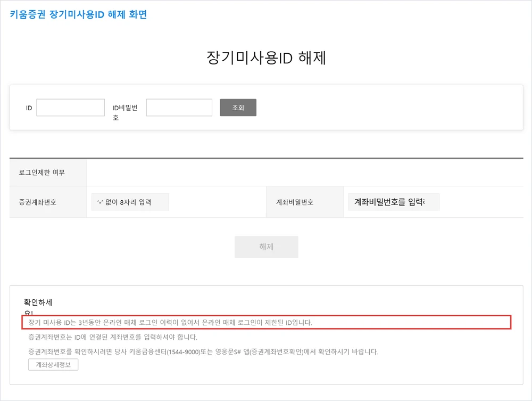
Task: Click the 증권계좌번호 input field
Action: click(x=130, y=202)
